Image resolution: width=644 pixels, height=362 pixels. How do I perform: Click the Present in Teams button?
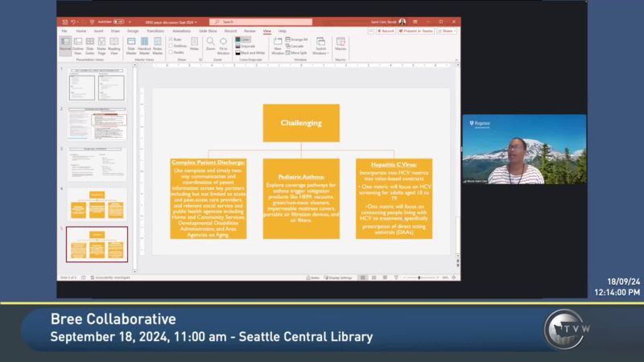point(418,31)
